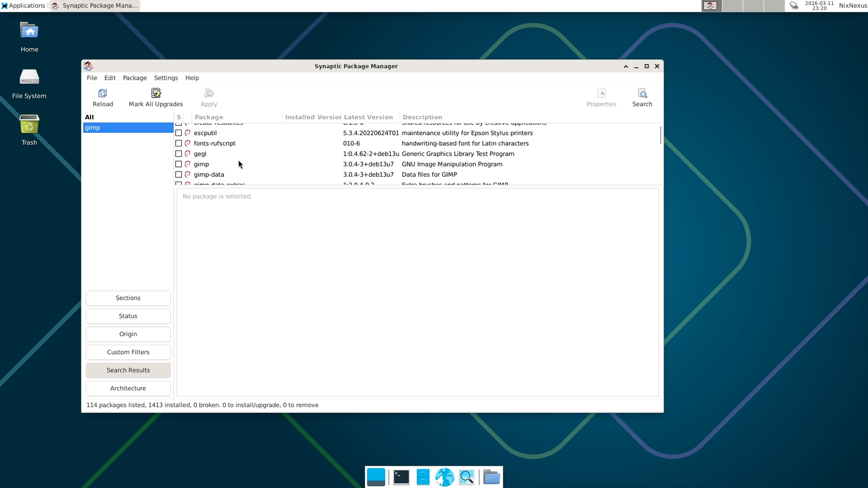Sort packages by the Latest Version column
Screen dimensions: 868x488
[x=368, y=117]
